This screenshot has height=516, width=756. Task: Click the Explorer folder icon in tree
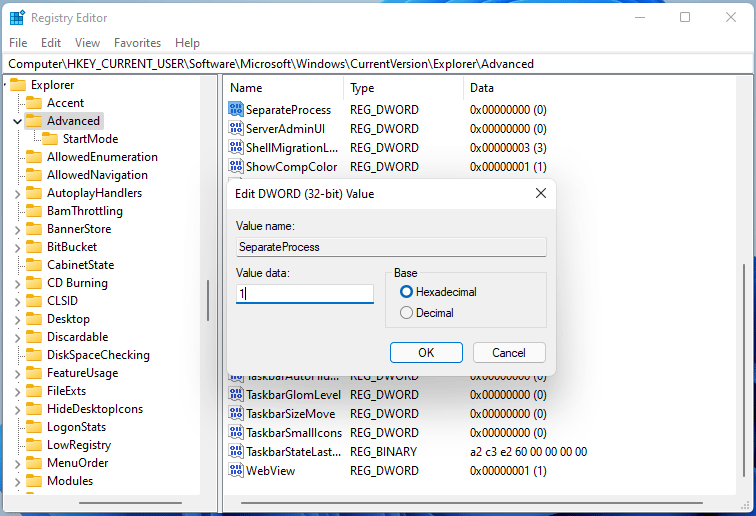[x=18, y=85]
